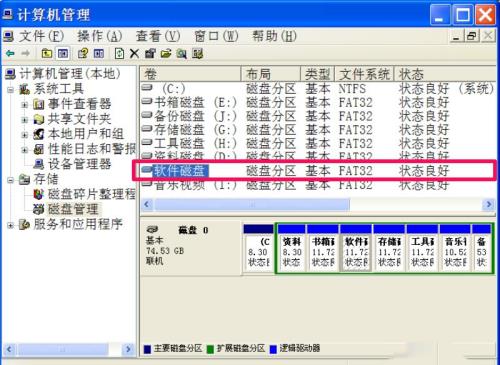Open the 查看(V) menu
This screenshot has height=365, width=500.
click(x=158, y=36)
